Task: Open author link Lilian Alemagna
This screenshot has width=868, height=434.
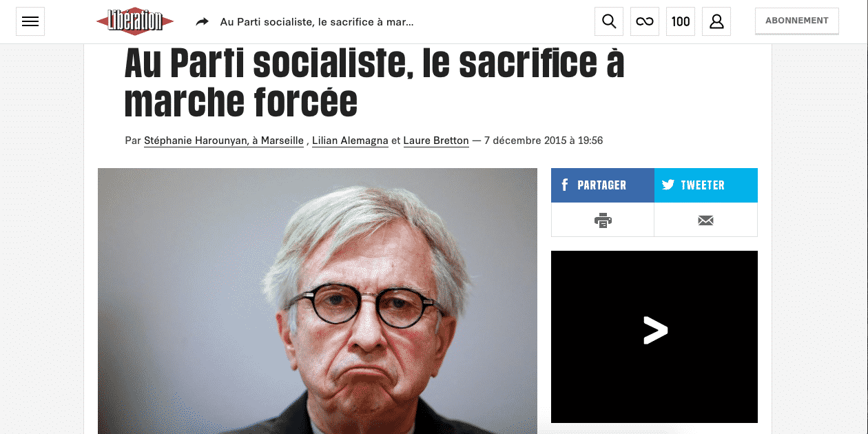Action: point(350,141)
